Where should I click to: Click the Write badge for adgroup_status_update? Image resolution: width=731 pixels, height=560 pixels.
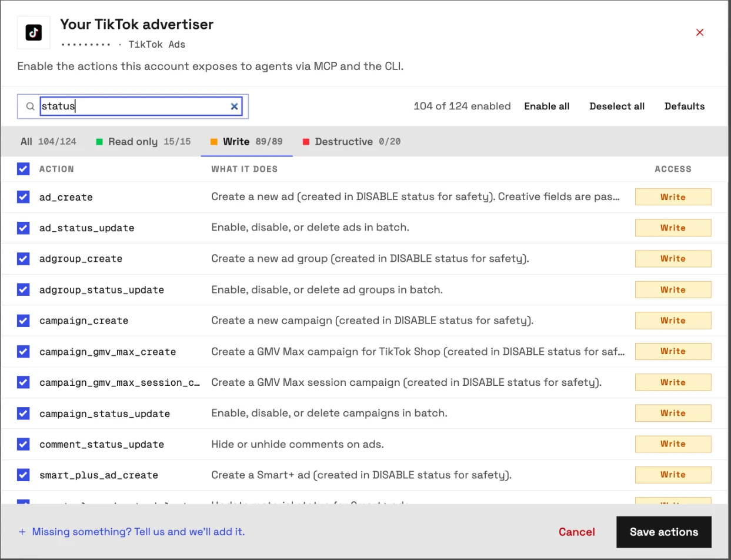point(673,289)
